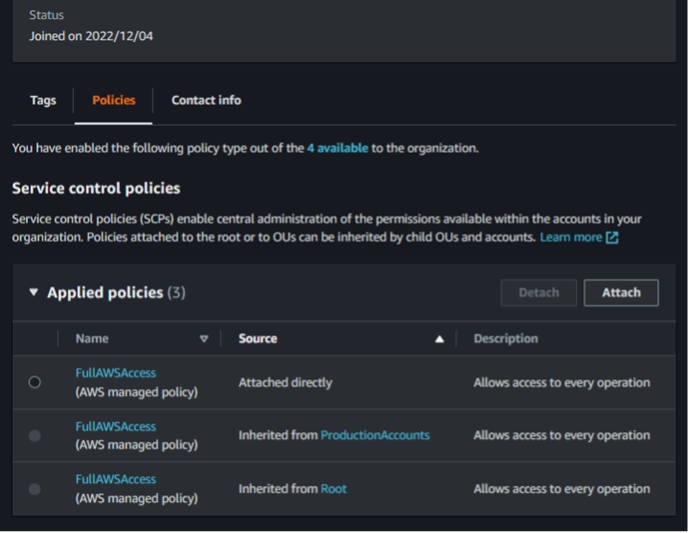Select radio button for ProductionAccounts inherited policy

pyautogui.click(x=35, y=435)
